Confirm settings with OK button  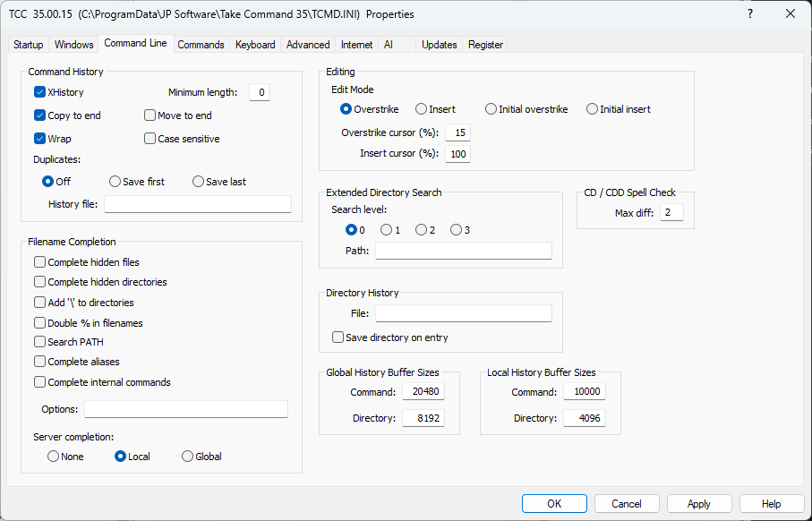pos(555,503)
